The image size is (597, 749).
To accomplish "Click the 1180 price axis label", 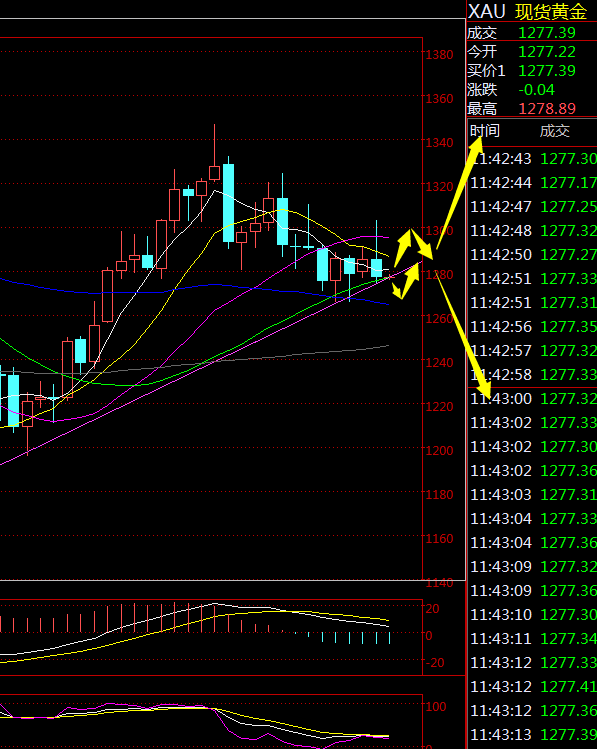I will (439, 494).
